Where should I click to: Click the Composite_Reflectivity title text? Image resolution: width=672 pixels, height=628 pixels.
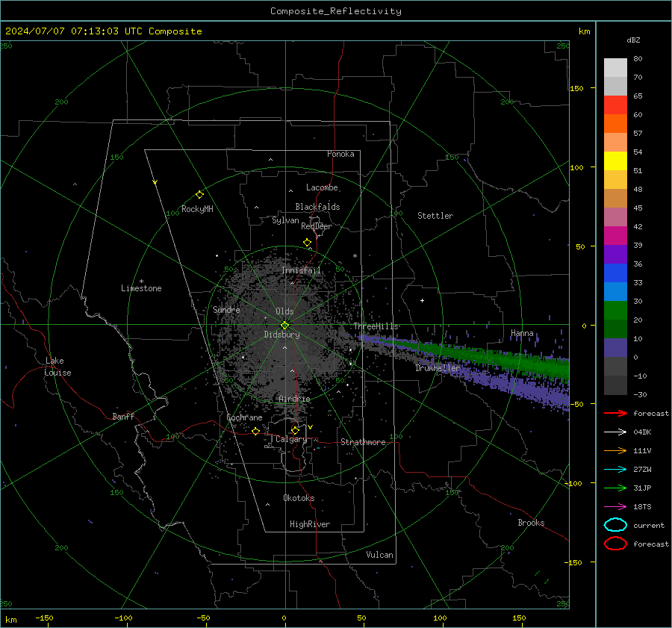336,11
